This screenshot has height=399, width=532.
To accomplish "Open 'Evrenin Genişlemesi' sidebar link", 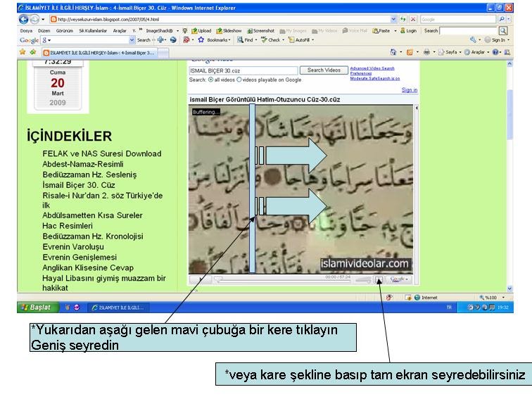I will 80,257.
